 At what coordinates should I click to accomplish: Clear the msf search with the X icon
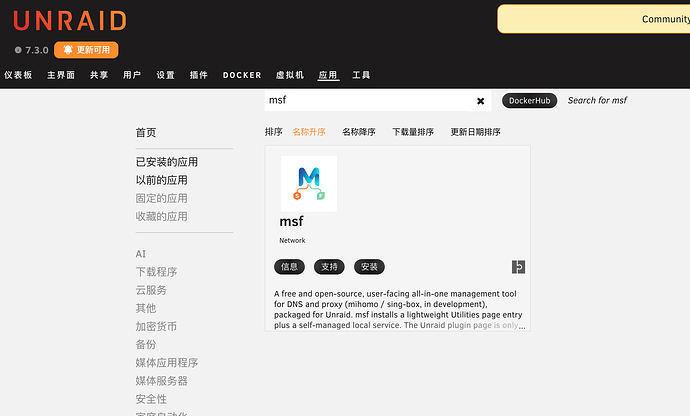click(481, 101)
